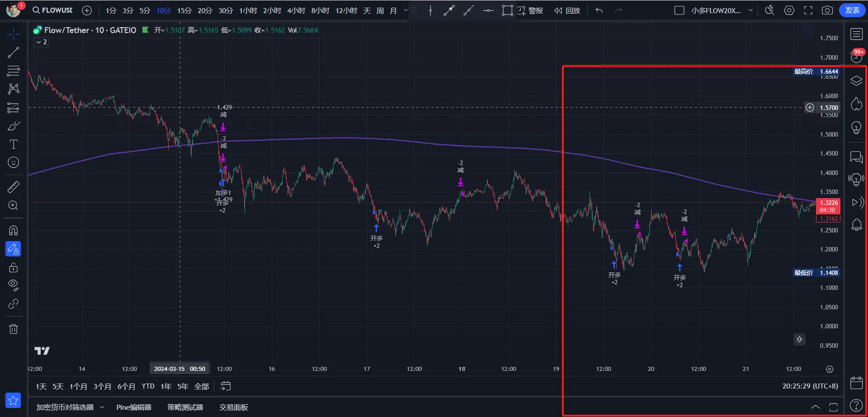Expand the layout management dropdown arrow
Screen dimensions: 868x417
tap(750, 10)
